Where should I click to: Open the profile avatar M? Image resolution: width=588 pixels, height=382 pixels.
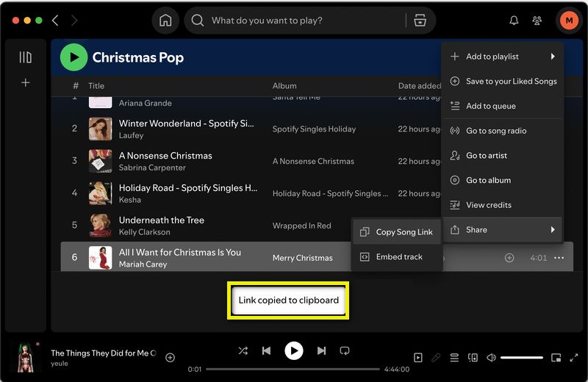569,21
